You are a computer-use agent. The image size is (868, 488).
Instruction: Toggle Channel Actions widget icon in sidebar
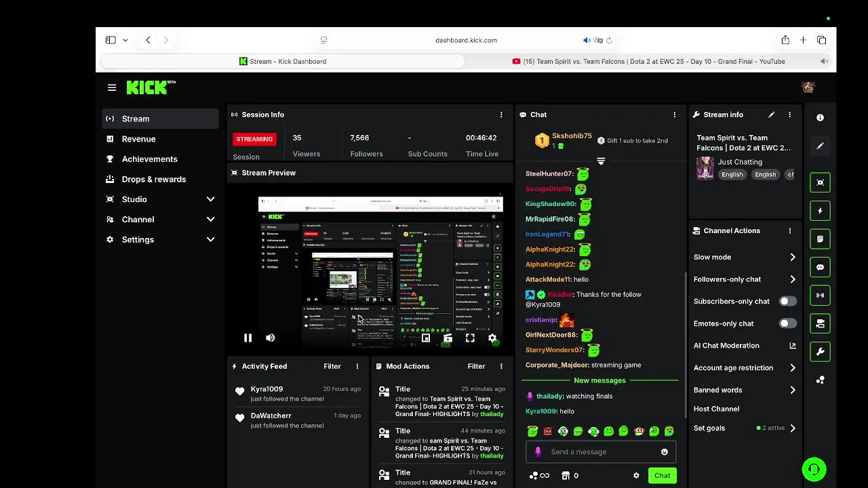(x=820, y=323)
